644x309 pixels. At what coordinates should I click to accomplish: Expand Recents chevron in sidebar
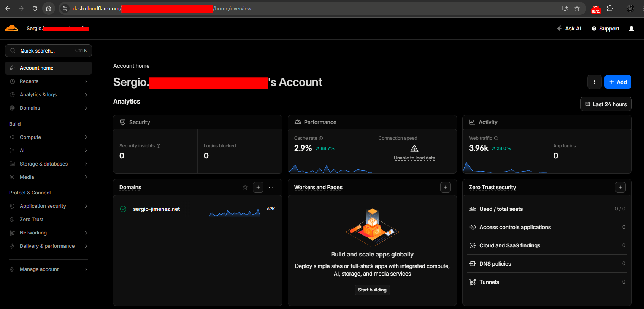coord(86,81)
